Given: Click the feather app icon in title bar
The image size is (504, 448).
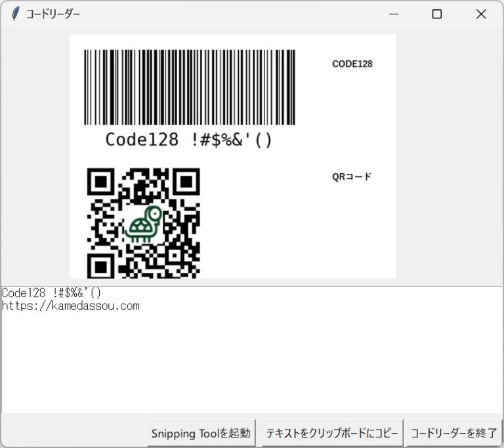Looking at the screenshot, I should coord(15,14).
